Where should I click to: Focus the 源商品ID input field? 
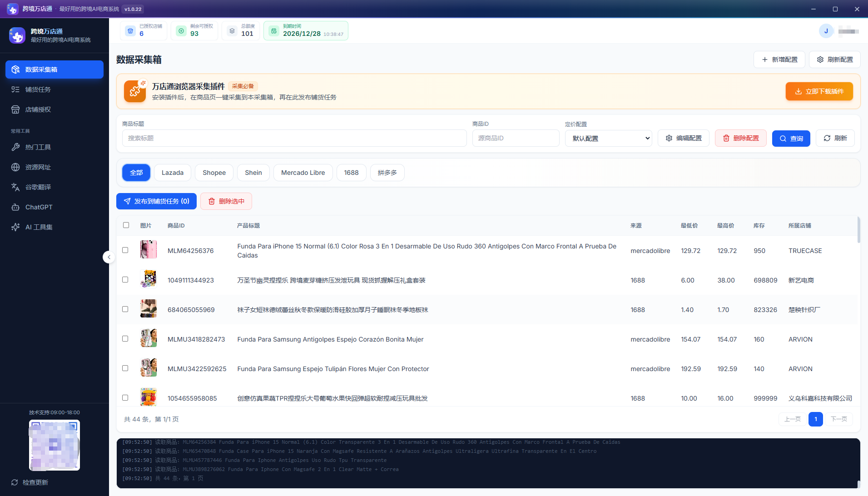point(516,138)
